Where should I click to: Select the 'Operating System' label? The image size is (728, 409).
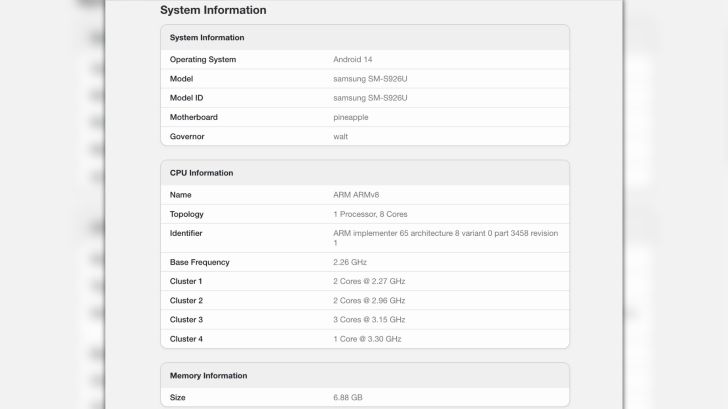(203, 59)
